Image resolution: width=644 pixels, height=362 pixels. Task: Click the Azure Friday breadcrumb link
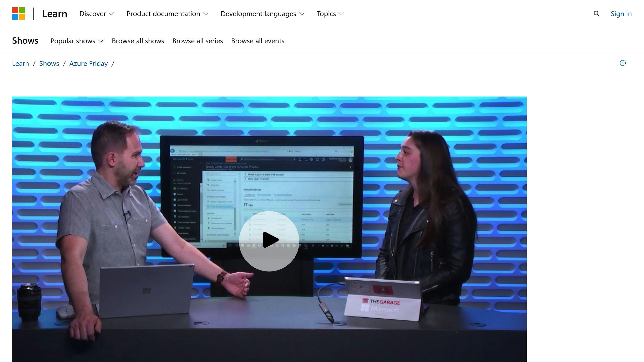89,63
